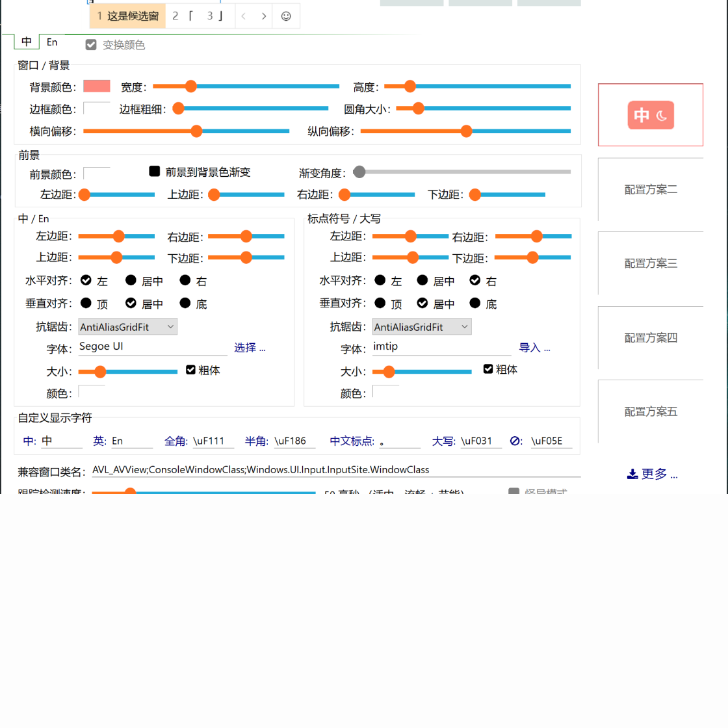
Task: Click the 中文标点 field
Action: tap(399, 441)
